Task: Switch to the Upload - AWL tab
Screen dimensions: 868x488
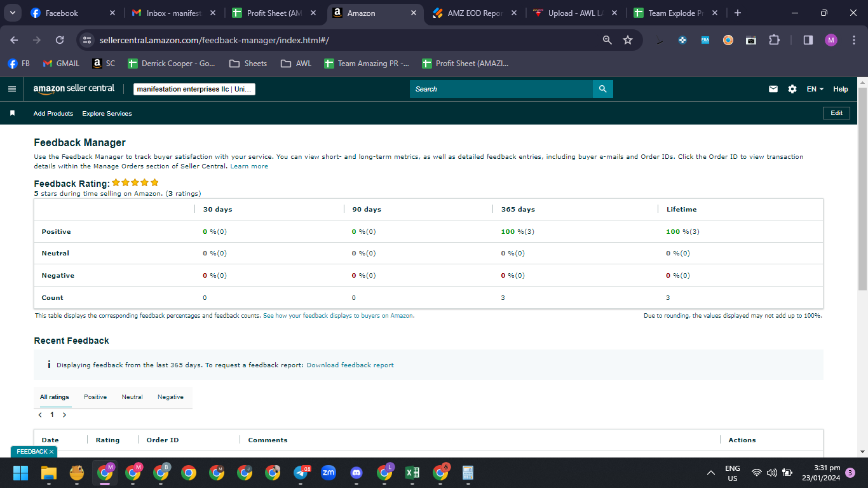Action: [574, 13]
